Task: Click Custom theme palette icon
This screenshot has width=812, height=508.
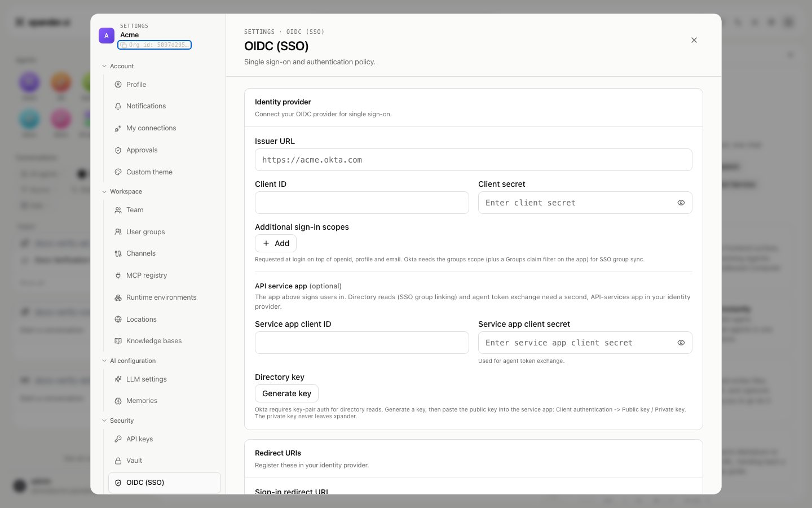Action: 118,172
